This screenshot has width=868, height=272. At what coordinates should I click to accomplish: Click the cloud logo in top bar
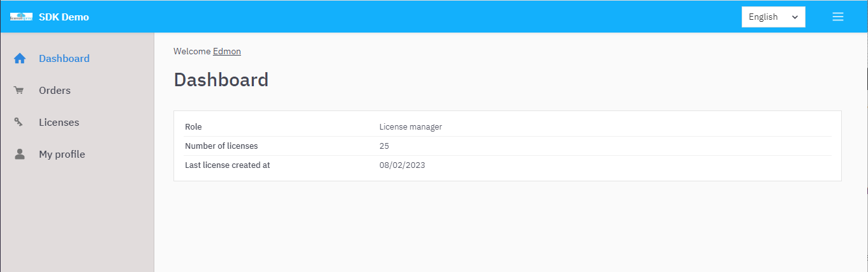[21, 17]
